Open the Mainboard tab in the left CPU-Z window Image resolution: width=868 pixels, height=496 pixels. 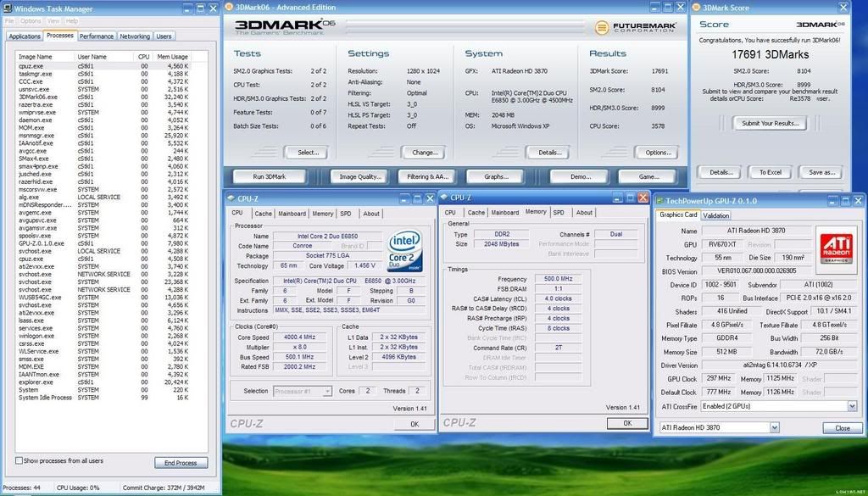[x=292, y=214]
